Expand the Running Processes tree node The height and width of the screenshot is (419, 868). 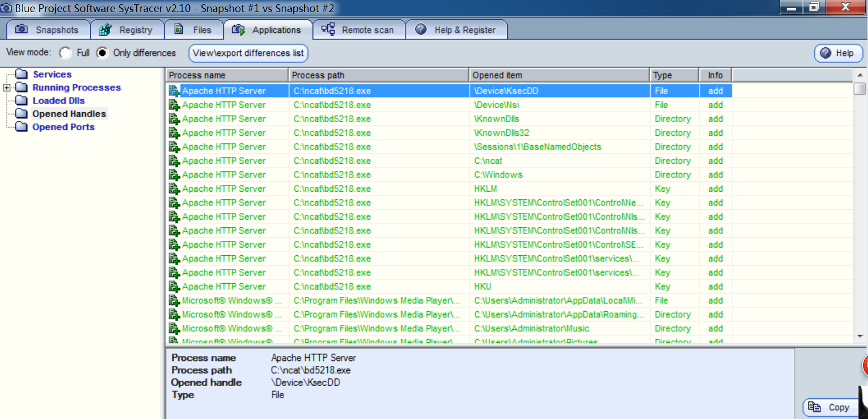(x=7, y=88)
